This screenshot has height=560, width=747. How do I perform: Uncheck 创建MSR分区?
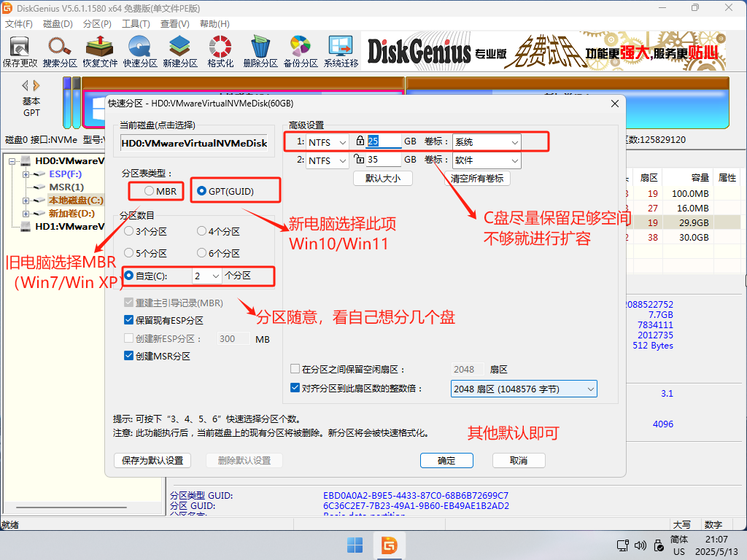tap(128, 356)
